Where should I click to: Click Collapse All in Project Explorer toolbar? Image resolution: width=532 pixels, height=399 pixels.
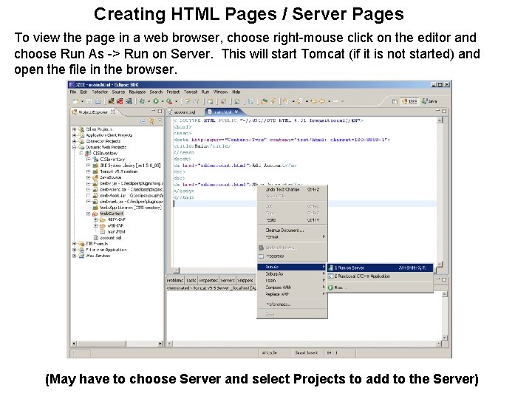143,121
